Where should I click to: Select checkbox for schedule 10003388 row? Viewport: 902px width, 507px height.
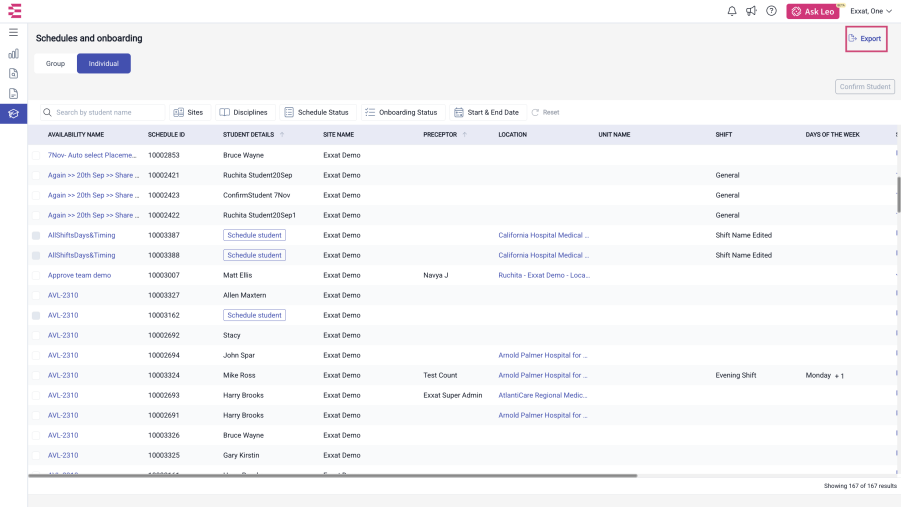[x=36, y=256]
